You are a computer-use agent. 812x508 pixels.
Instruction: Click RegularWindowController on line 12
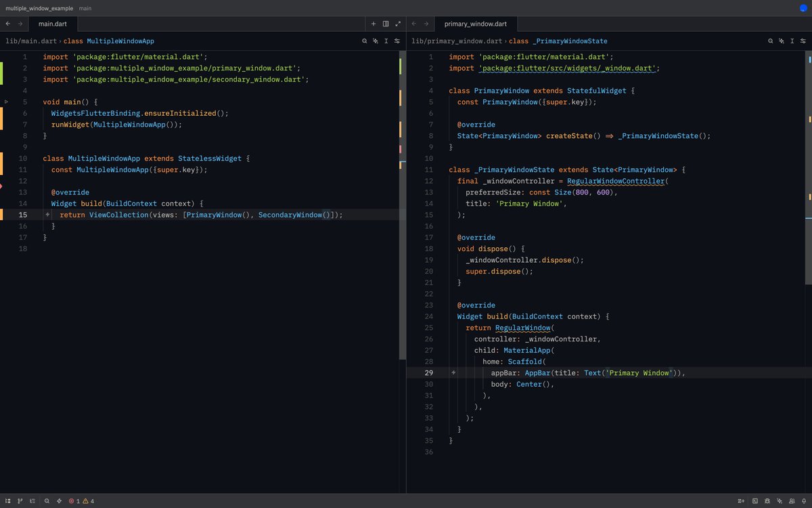pos(615,181)
